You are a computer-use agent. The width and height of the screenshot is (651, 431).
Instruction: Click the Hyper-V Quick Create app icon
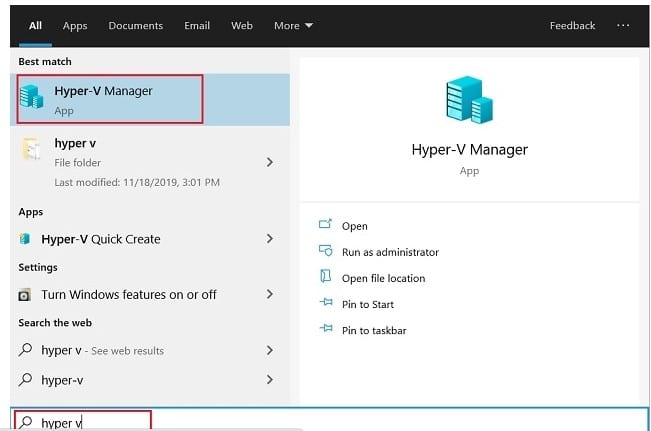[x=25, y=239]
